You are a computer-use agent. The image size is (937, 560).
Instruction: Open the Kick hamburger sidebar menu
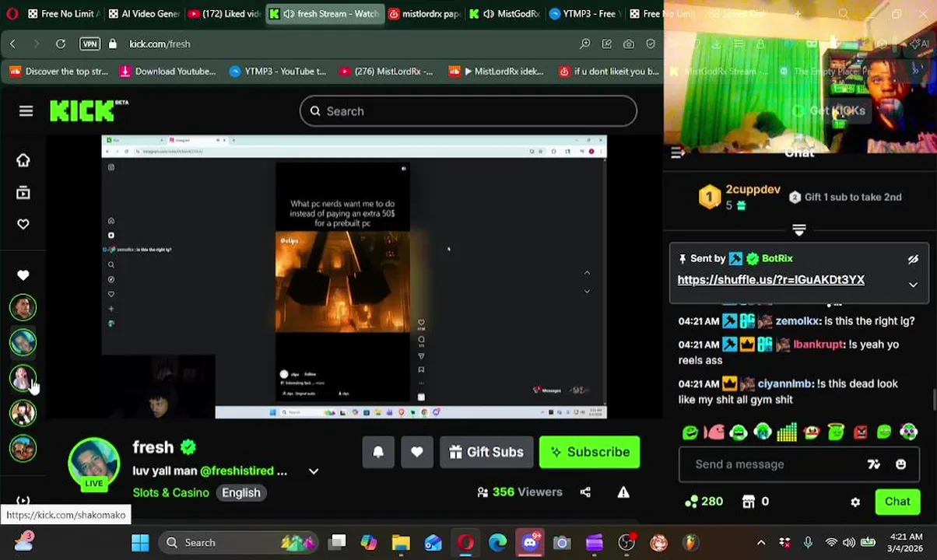26,111
